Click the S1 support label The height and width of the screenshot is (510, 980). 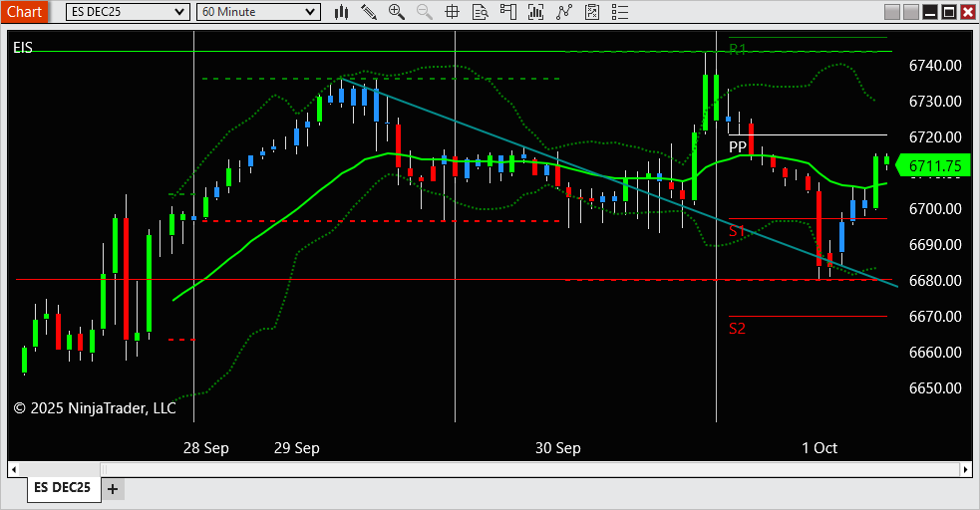tap(737, 231)
